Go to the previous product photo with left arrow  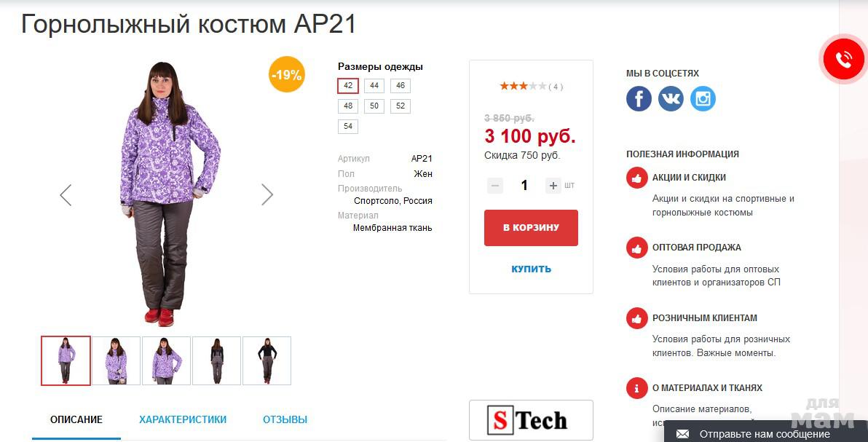pyautogui.click(x=66, y=194)
